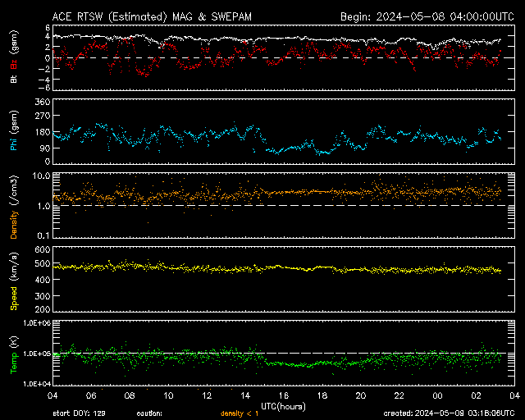
Task: Click the 'caution:' label at bottom
Action: [150, 413]
